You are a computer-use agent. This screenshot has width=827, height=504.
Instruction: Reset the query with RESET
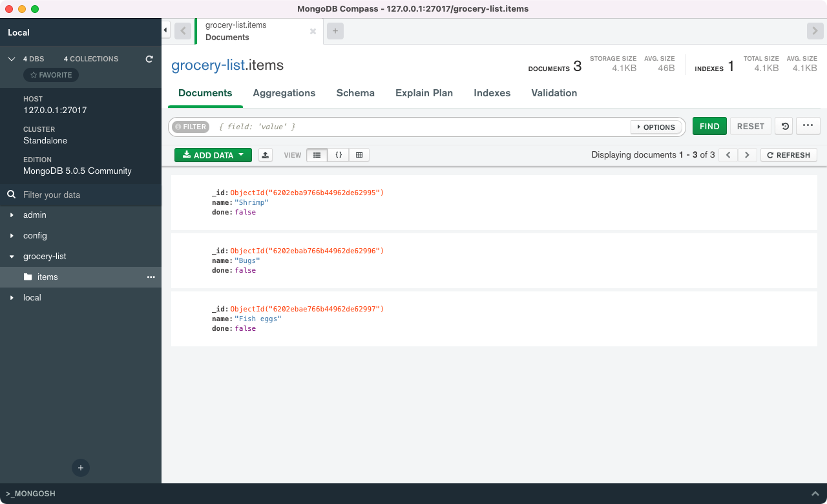click(751, 126)
